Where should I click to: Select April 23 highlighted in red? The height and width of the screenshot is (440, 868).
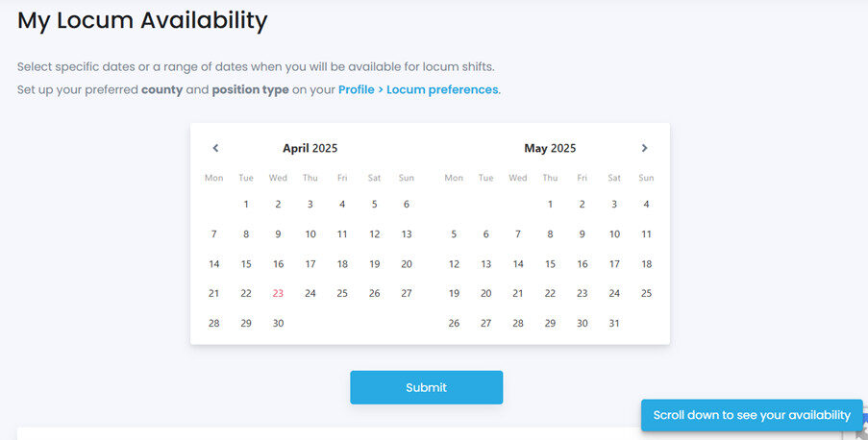(x=278, y=293)
